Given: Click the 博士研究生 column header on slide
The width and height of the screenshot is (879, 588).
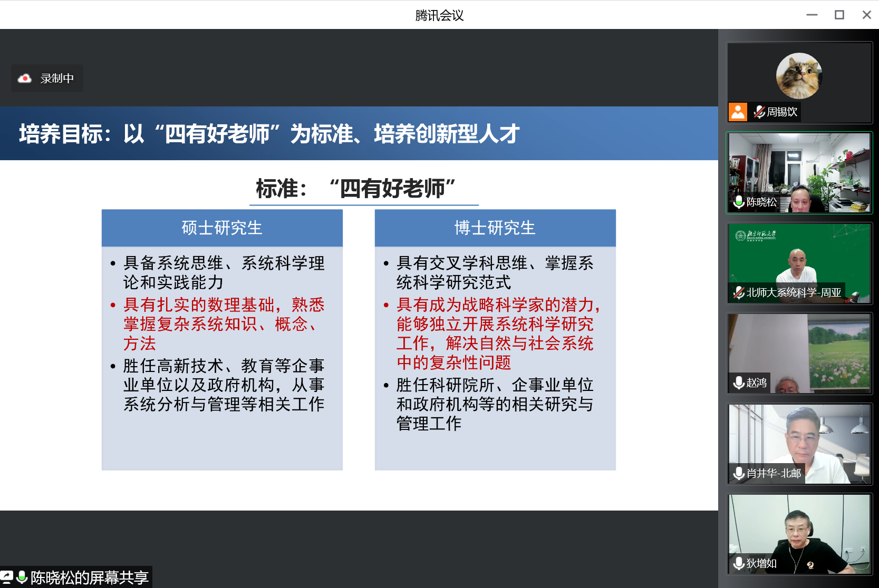Looking at the screenshot, I should [495, 228].
